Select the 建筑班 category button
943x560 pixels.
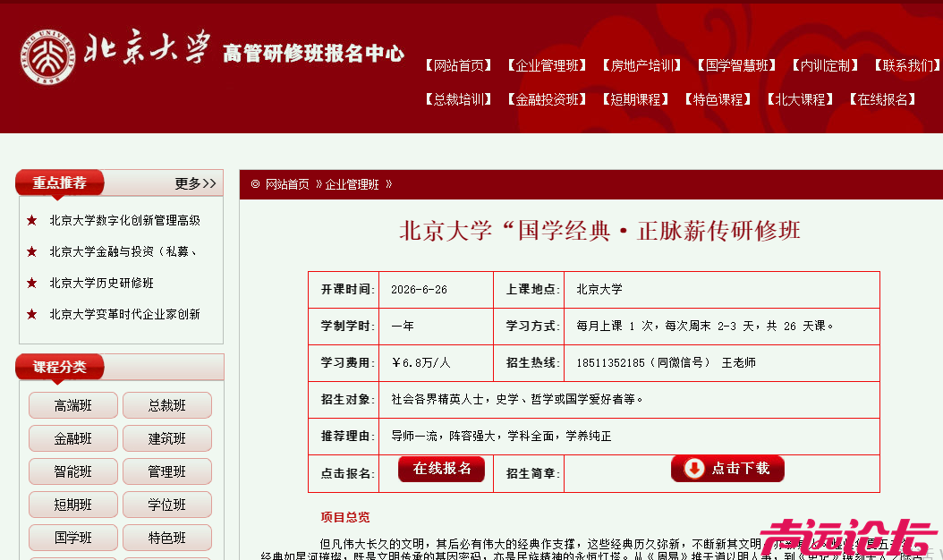167,438
